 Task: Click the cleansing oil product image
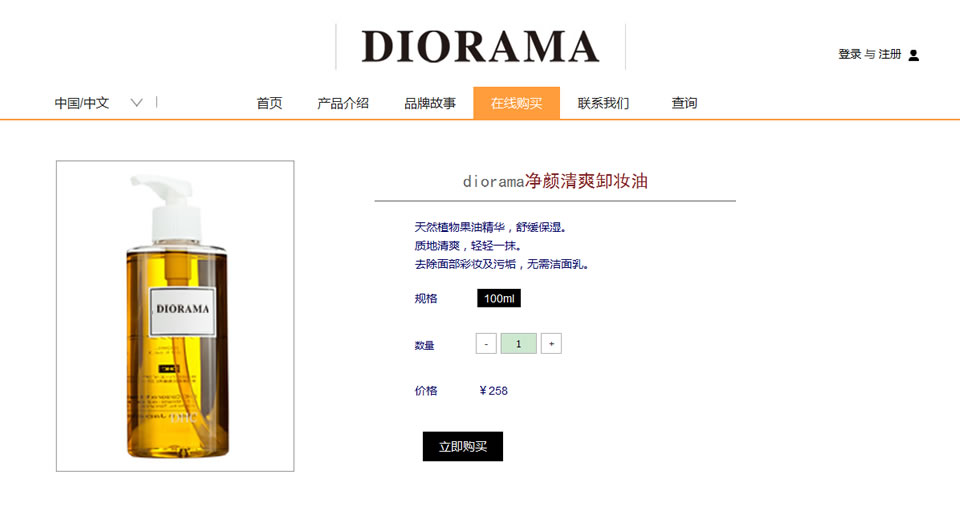coord(175,316)
